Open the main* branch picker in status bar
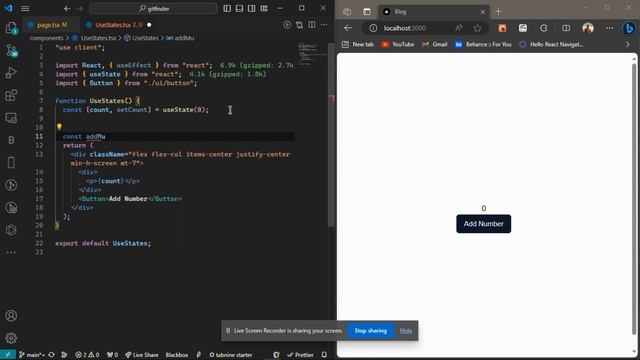The image size is (640, 360). click(32, 355)
